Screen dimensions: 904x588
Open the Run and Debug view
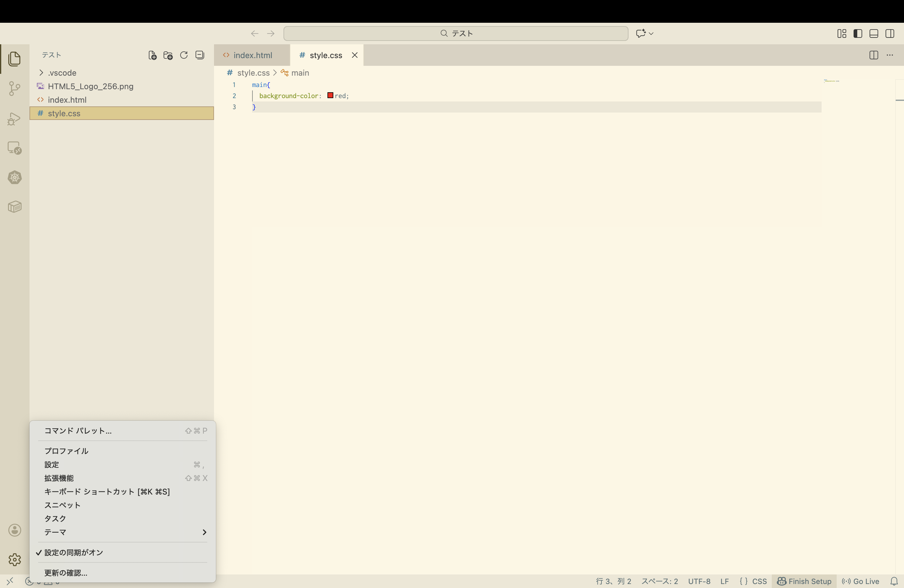tap(14, 118)
